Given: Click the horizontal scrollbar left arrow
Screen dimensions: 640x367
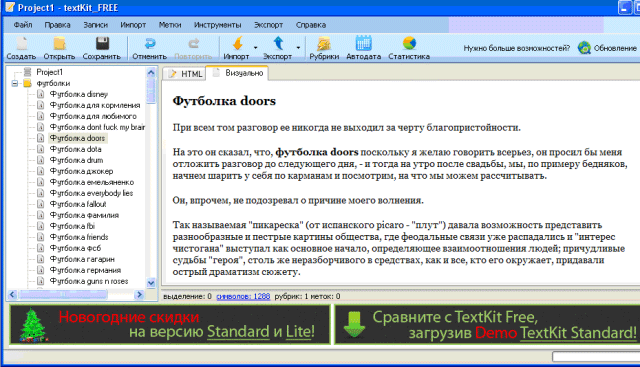Looking at the screenshot, I should pos(12,294).
